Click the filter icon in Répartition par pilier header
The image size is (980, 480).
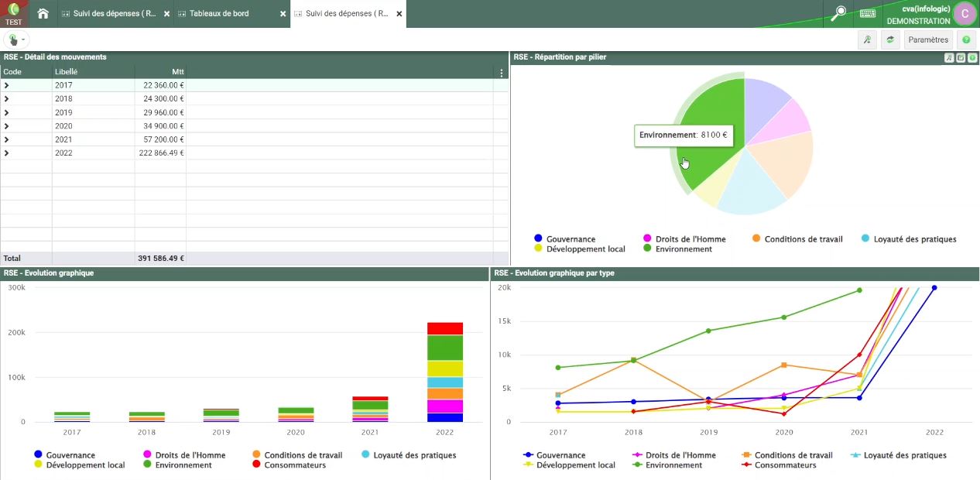949,57
